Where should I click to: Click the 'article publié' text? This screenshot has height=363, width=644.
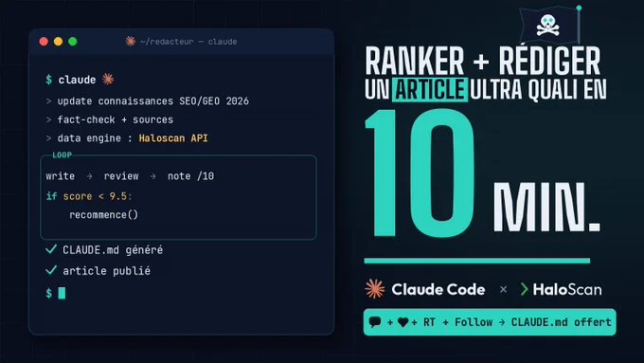106,271
